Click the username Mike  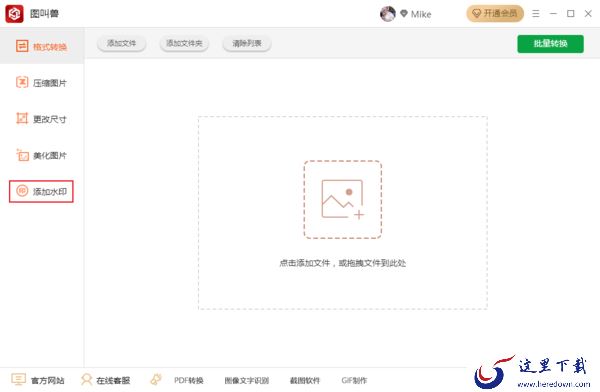(421, 14)
